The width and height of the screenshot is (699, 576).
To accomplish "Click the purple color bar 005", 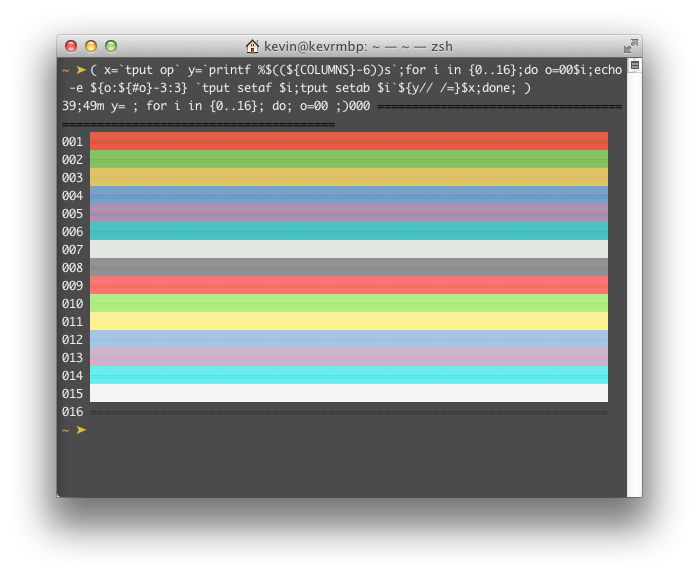I will (x=349, y=213).
